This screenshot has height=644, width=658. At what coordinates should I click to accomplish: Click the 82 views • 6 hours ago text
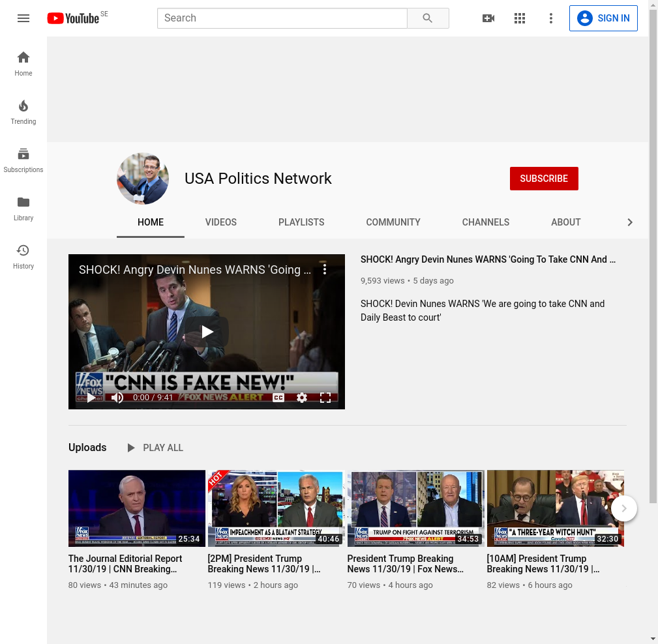coord(530,585)
